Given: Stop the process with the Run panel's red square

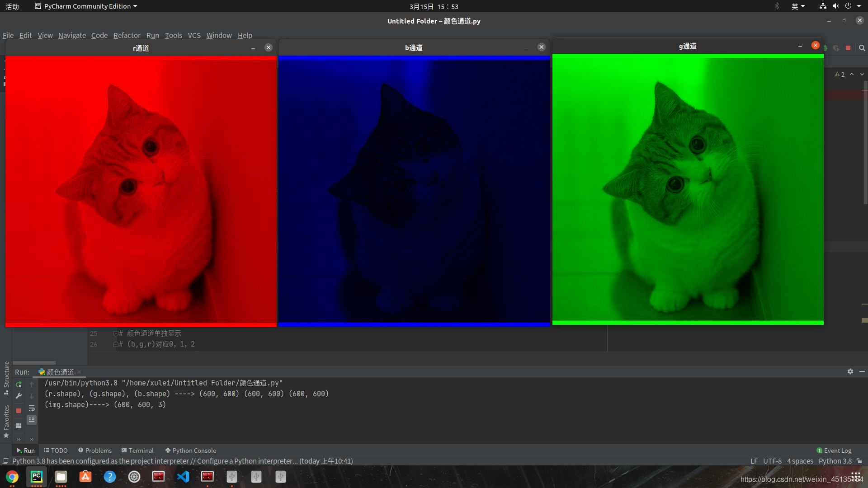Looking at the screenshot, I should coord(19,411).
